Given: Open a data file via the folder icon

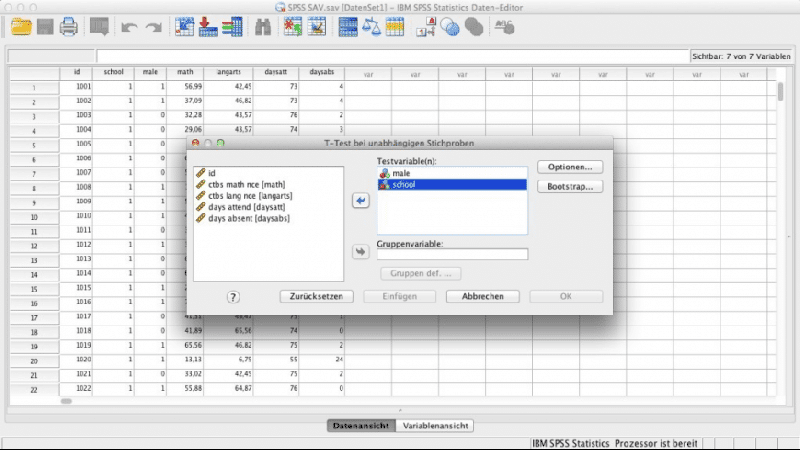Looking at the screenshot, I should click(x=21, y=27).
